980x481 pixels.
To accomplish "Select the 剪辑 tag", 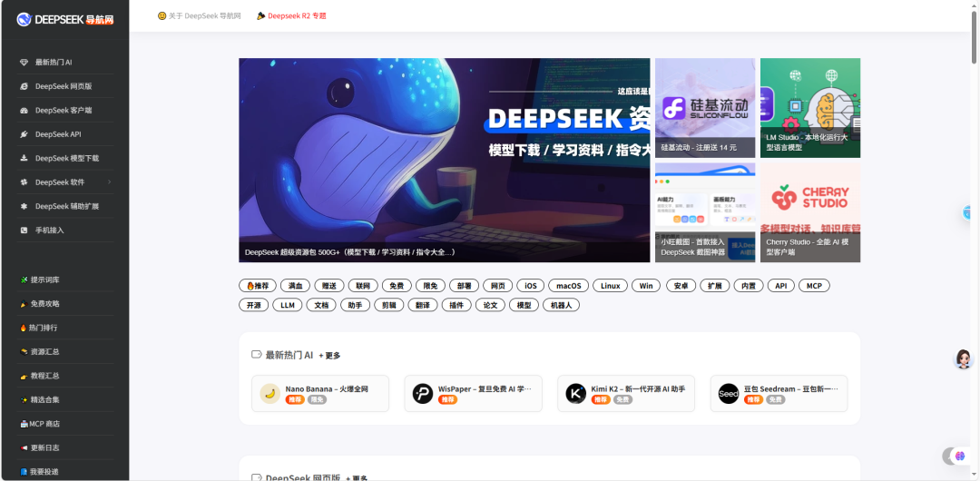I will [388, 305].
